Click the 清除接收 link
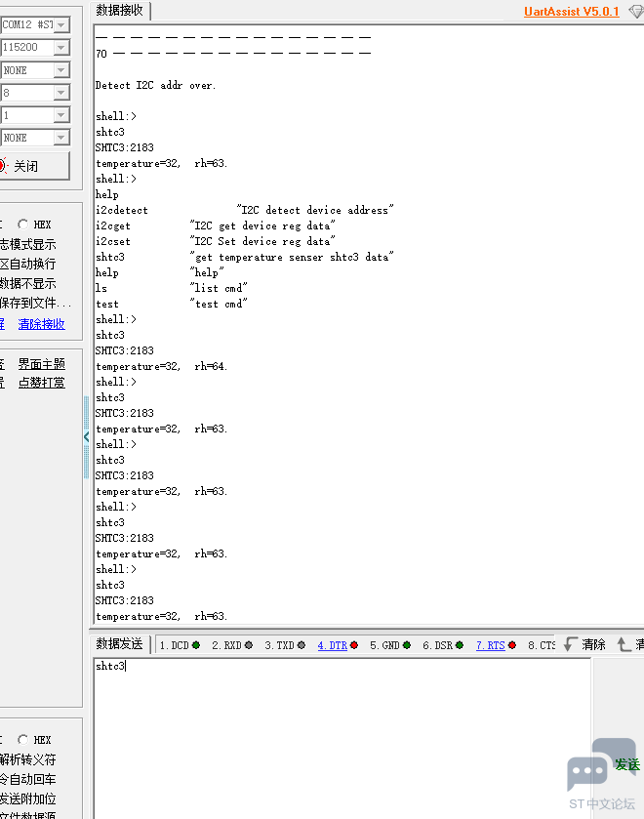 tap(42, 324)
